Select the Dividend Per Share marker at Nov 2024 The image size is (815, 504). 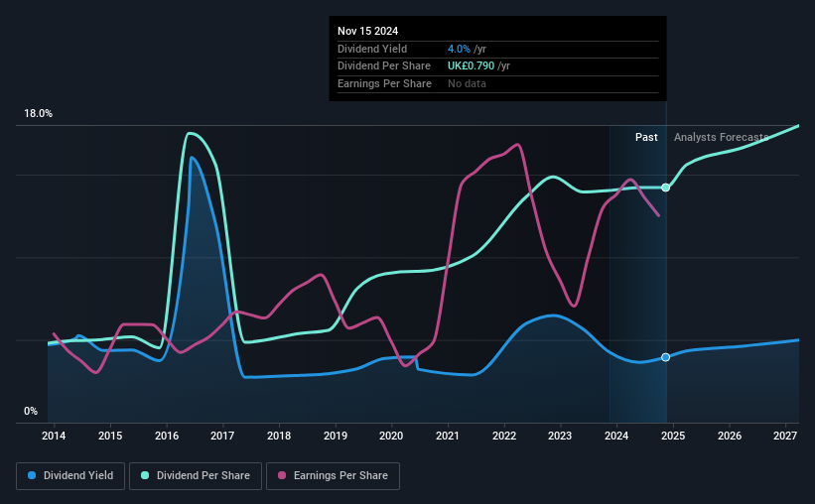click(x=665, y=188)
